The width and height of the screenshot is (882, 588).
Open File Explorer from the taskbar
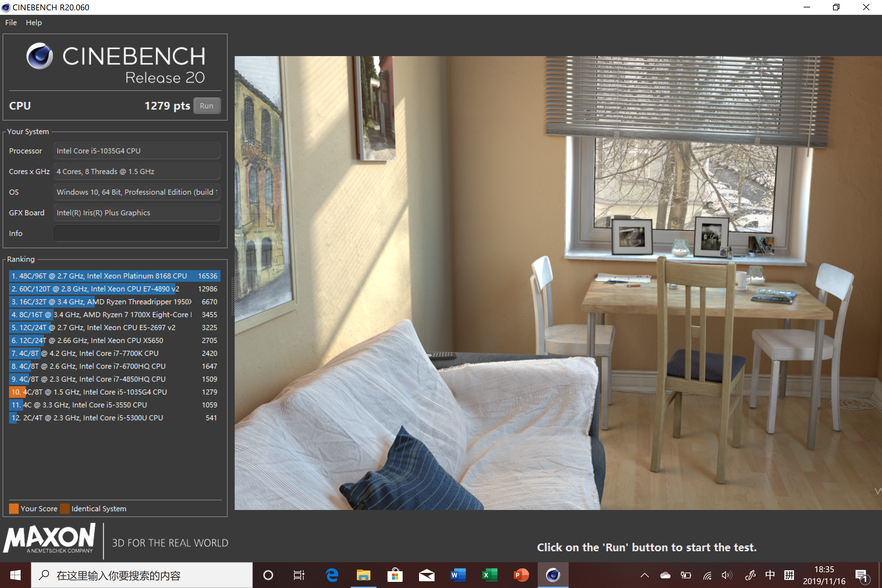pyautogui.click(x=363, y=575)
